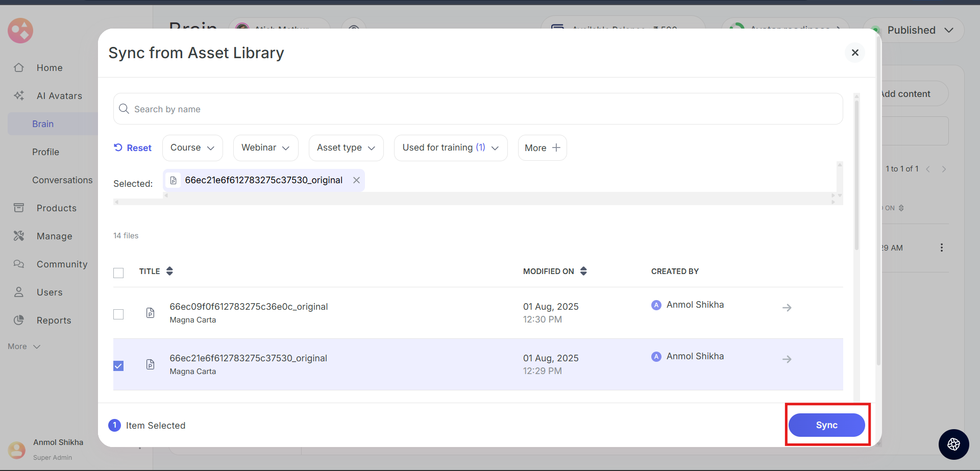Click More filters plus button
The width and height of the screenshot is (980, 471).
coord(542,148)
